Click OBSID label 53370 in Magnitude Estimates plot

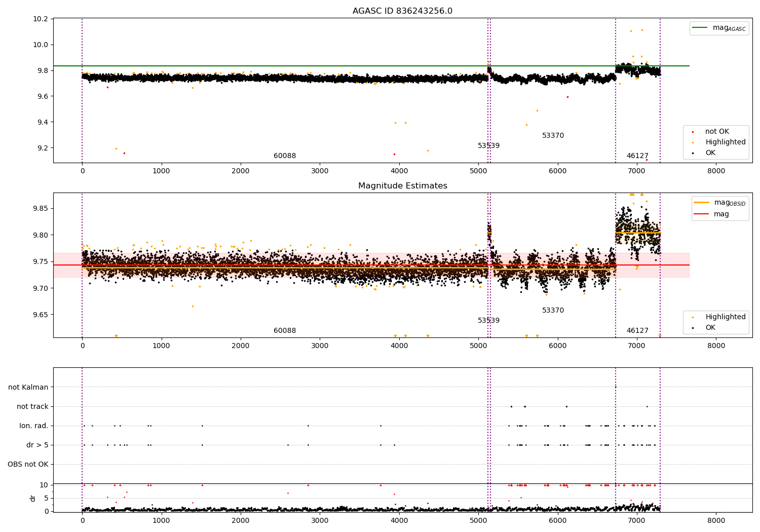pyautogui.click(x=553, y=311)
